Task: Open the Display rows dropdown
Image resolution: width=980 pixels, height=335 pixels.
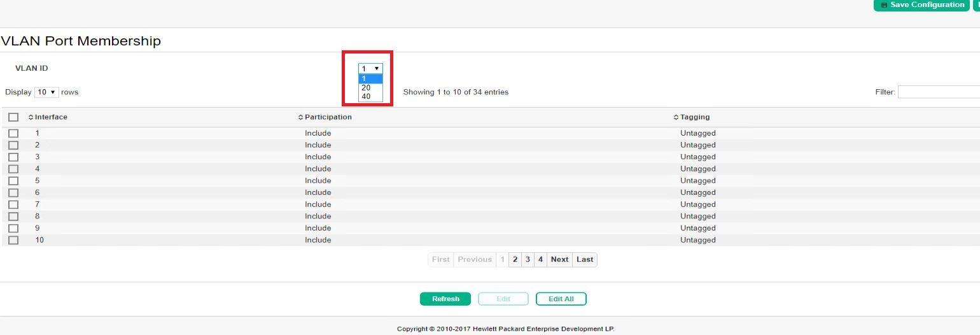Action: pos(46,92)
